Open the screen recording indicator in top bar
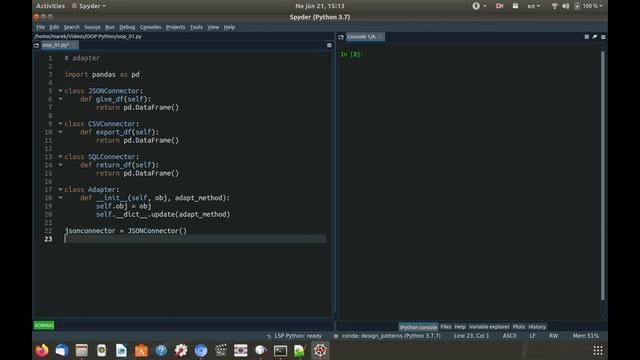The height and width of the screenshot is (360, 640). 499,6
